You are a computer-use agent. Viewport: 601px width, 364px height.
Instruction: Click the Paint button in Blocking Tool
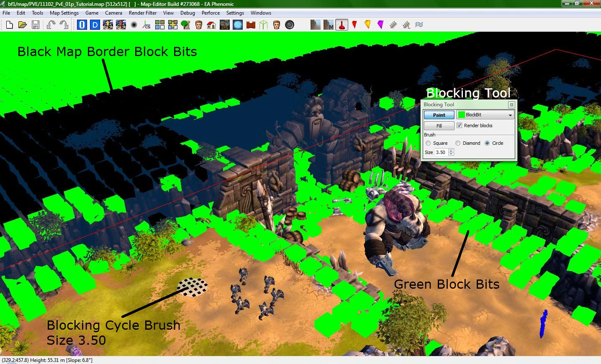[x=439, y=115]
